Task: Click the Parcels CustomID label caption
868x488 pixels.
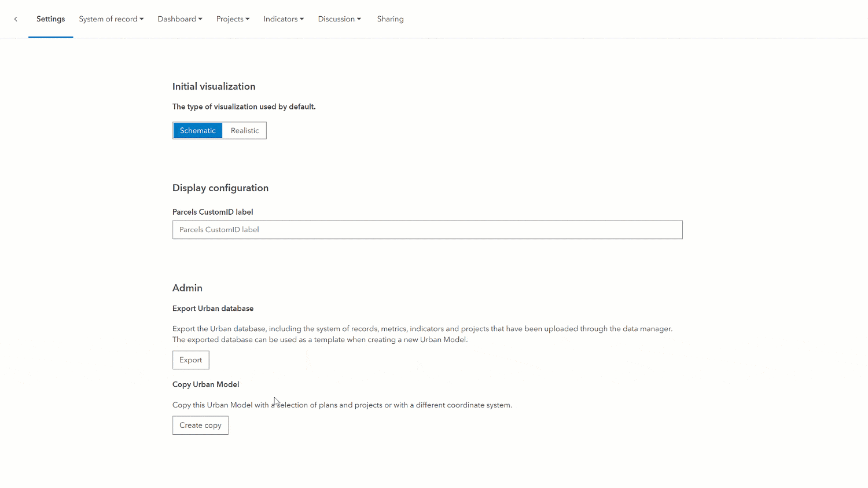Action: tap(213, 212)
